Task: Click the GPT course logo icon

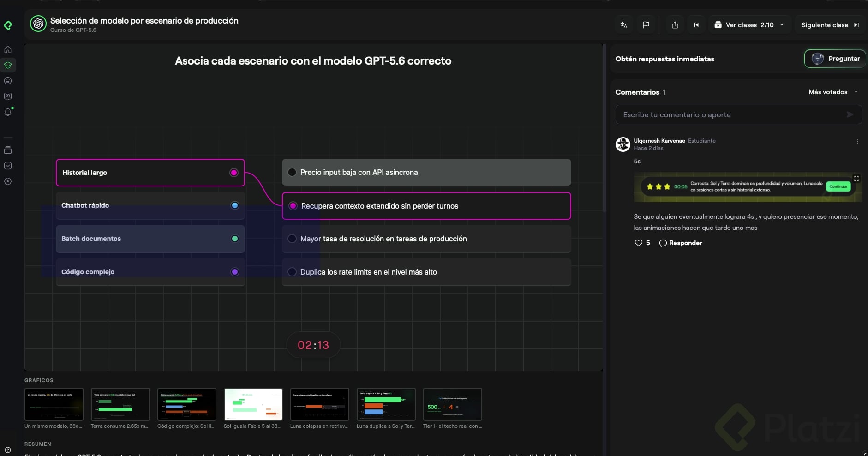Action: (x=38, y=24)
